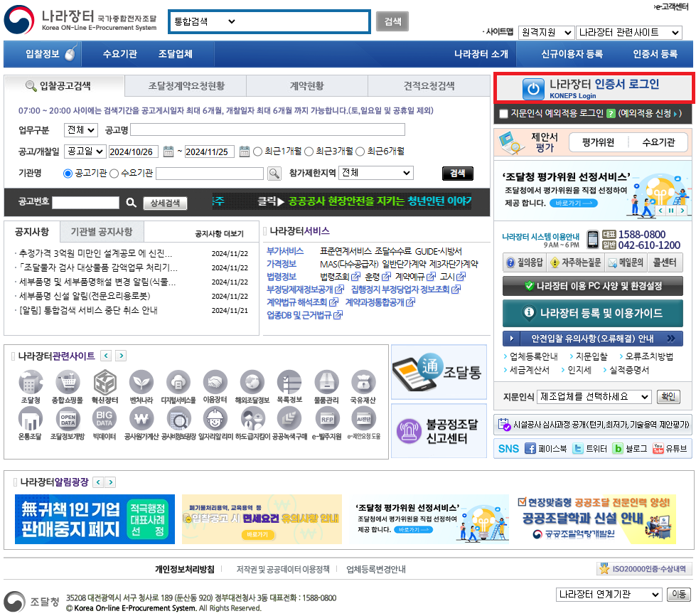Open the 조달업체 menu
This screenshot has width=696, height=616.
click(x=176, y=54)
